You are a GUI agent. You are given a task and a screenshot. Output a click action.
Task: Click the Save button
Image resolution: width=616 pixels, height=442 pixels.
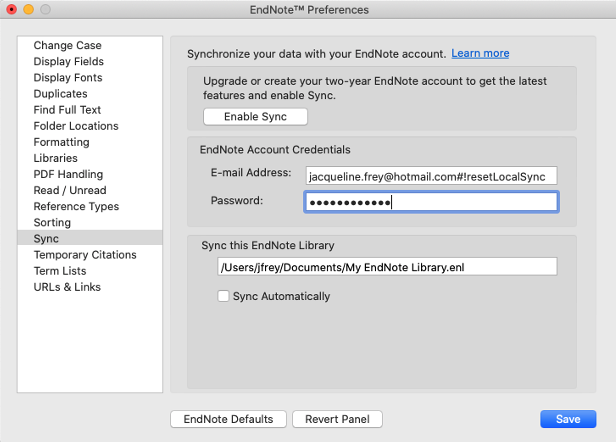[x=568, y=419]
